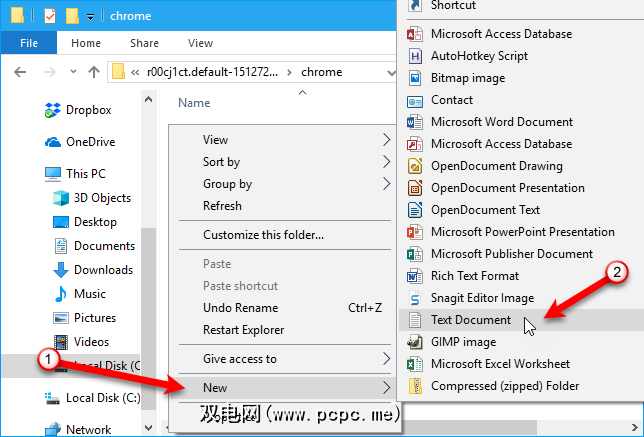This screenshot has width=644, height=437.
Task: Click the Music note icon in sidebar
Action: (62, 294)
